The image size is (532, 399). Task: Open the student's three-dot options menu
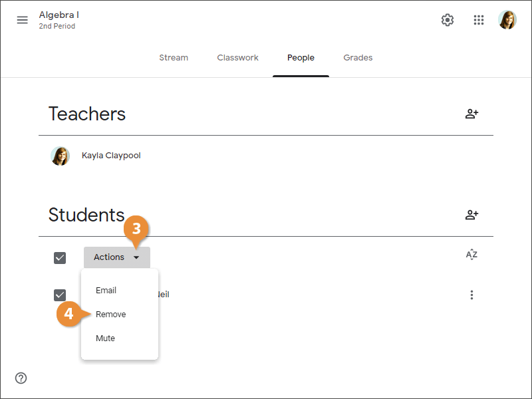tap(471, 295)
